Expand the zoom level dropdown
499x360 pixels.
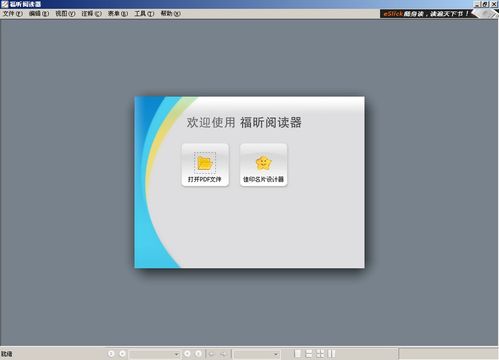[276, 354]
